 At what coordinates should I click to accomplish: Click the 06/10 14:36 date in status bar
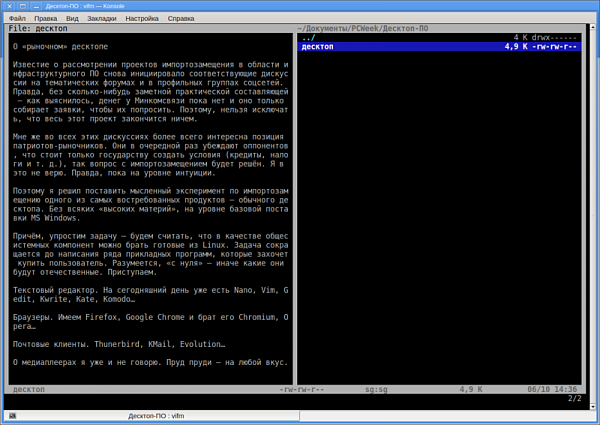pyautogui.click(x=552, y=389)
